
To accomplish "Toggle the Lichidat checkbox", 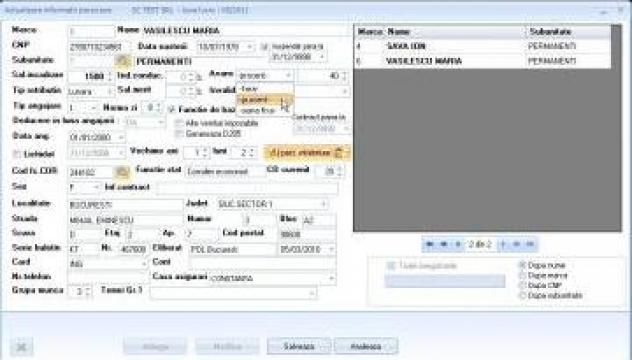I will coord(17,154).
